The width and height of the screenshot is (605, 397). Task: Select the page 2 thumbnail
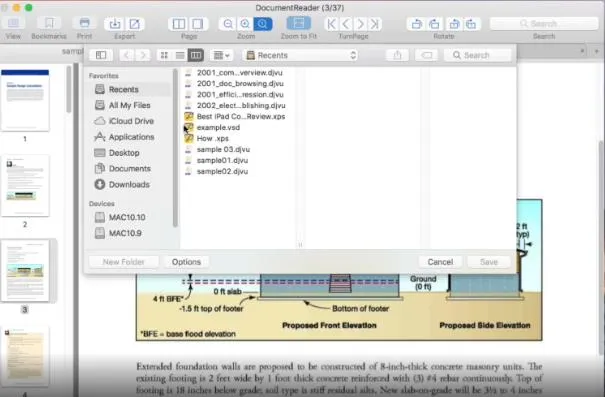pyautogui.click(x=25, y=186)
